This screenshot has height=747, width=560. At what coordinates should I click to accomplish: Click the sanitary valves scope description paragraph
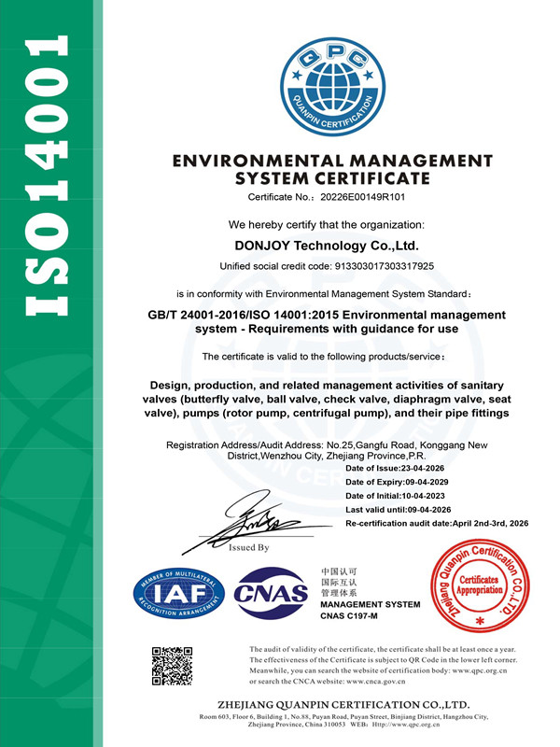pos(327,400)
